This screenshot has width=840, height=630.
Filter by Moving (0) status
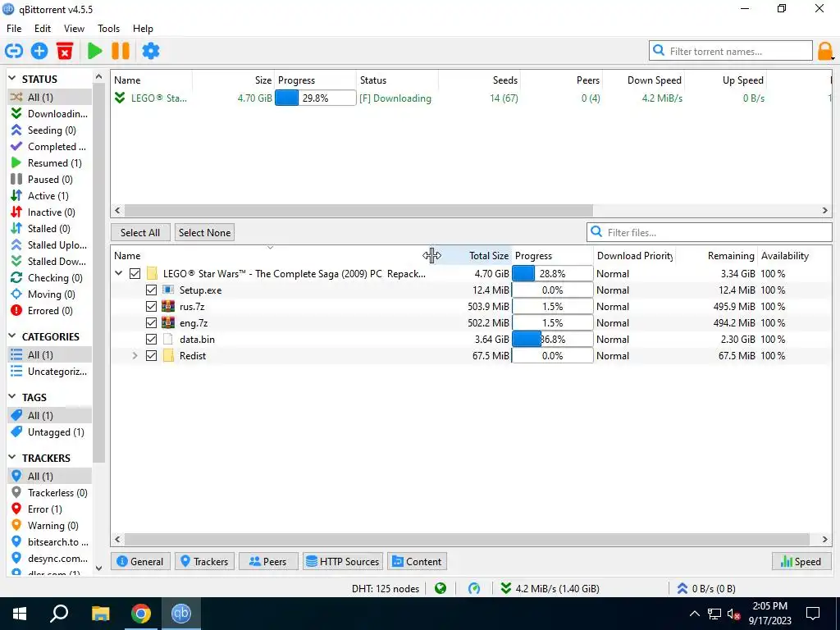pos(49,294)
